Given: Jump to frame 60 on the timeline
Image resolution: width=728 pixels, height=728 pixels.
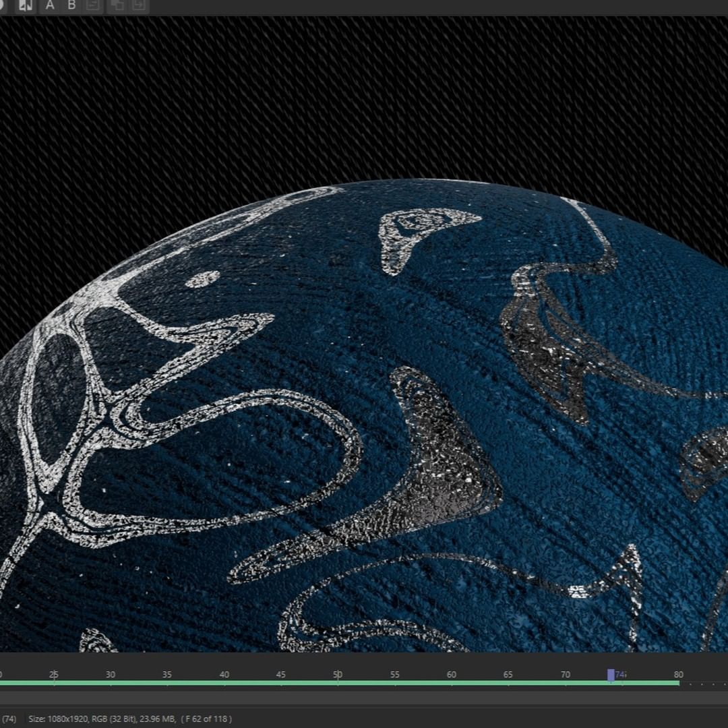Looking at the screenshot, I should pyautogui.click(x=451, y=674).
